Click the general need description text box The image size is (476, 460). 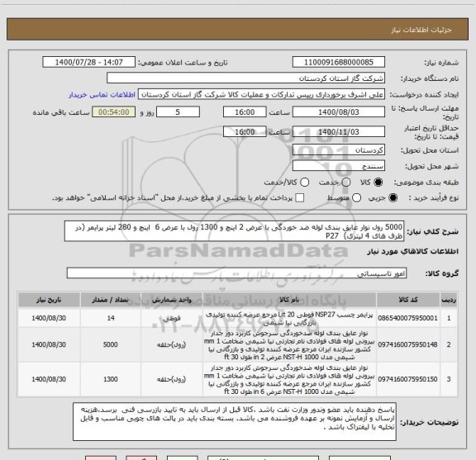(234, 231)
